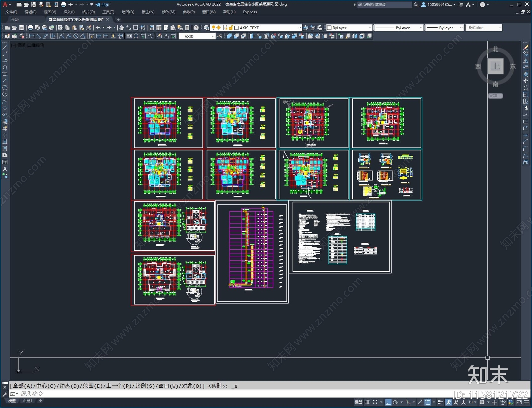Activate the Pan hand tool
The height and width of the screenshot is (408, 532).
pos(122,28)
